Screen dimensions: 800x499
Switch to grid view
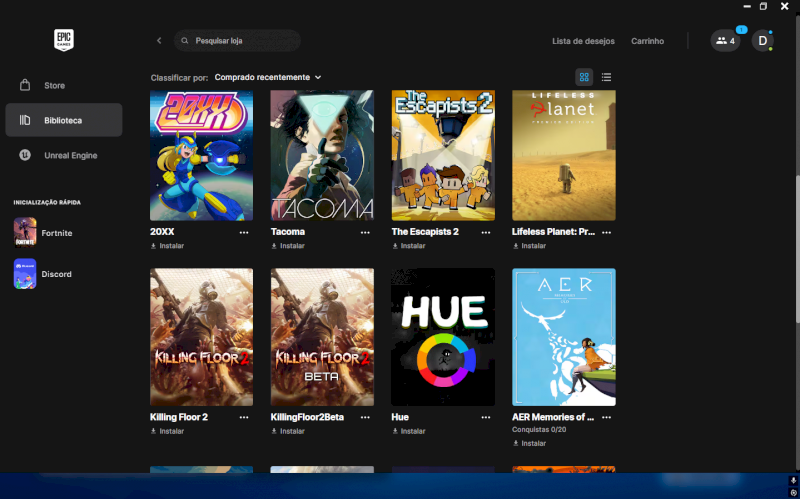[584, 77]
